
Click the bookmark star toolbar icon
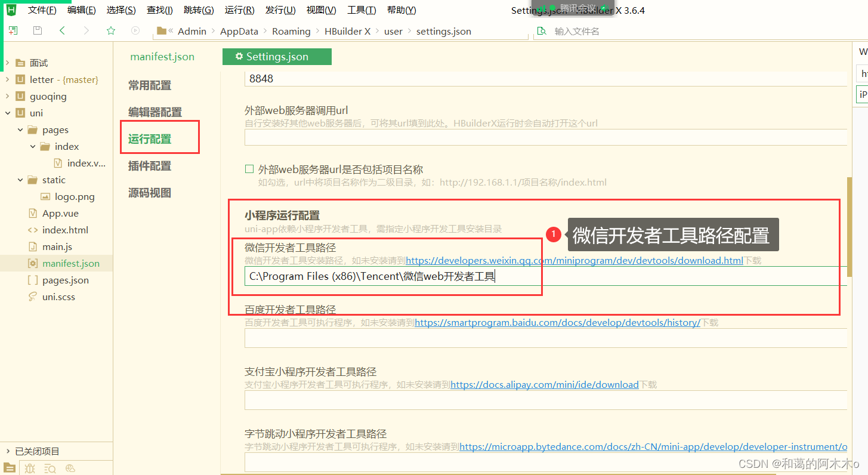click(x=111, y=30)
